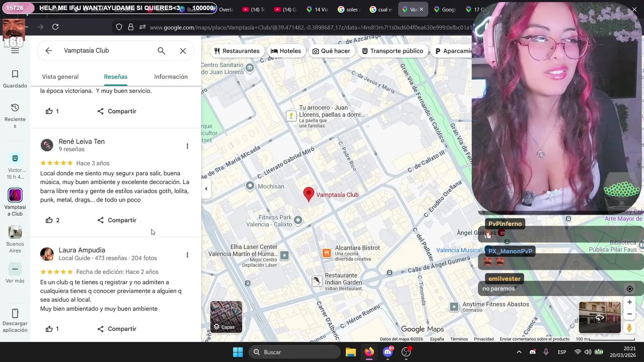Open Capas layers thumbnail

point(226,317)
